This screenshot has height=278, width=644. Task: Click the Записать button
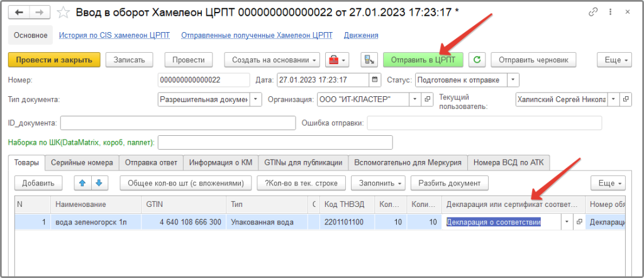pos(130,60)
